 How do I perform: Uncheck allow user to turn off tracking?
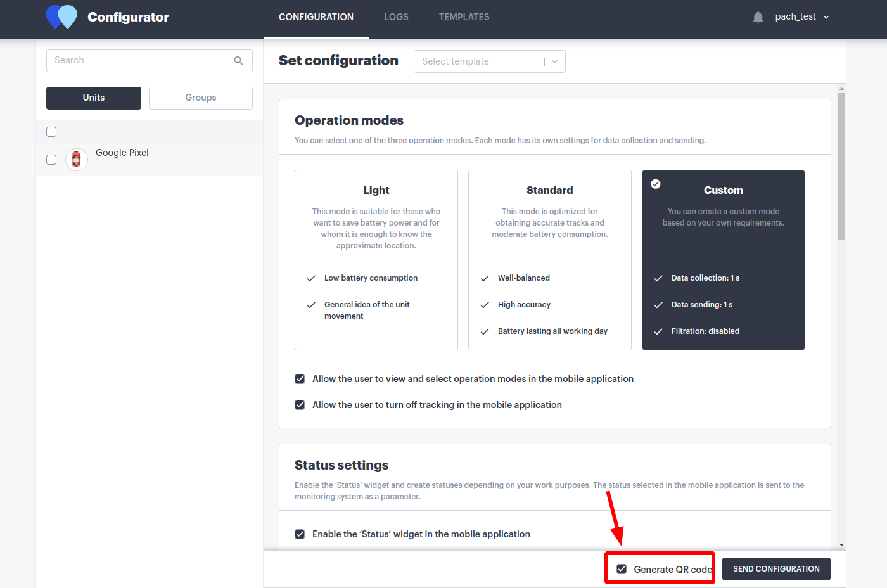pos(300,405)
